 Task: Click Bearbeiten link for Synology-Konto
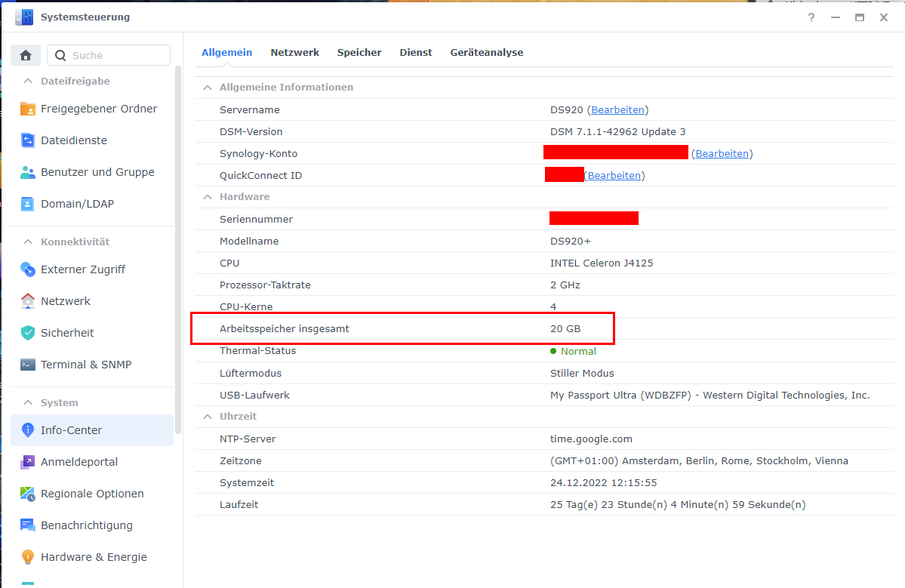click(722, 153)
